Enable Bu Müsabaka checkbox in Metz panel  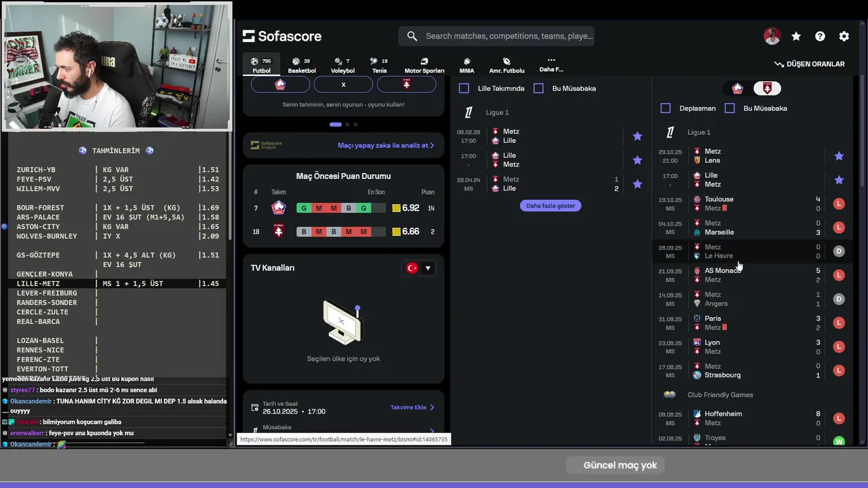pos(730,108)
